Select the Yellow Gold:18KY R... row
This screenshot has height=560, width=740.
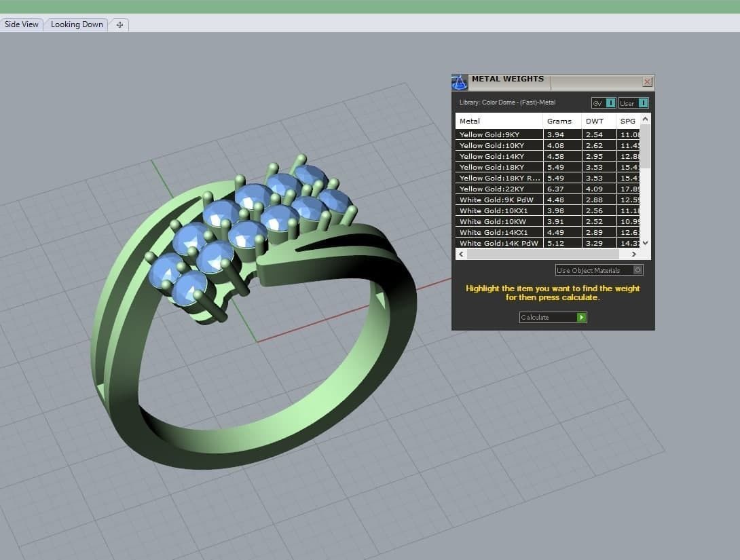point(547,178)
